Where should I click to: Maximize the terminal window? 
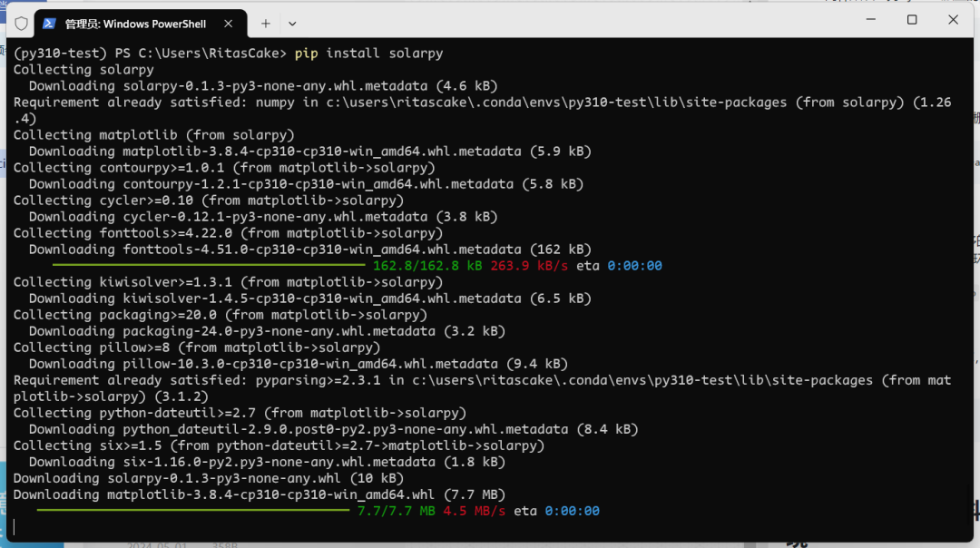(912, 20)
